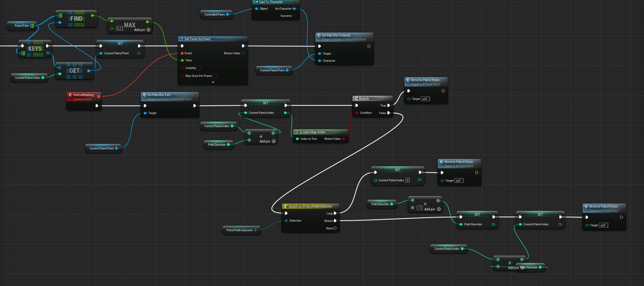The width and height of the screenshot is (644, 286).
Task: Add a pin to the multiply node
Action: coord(439,209)
